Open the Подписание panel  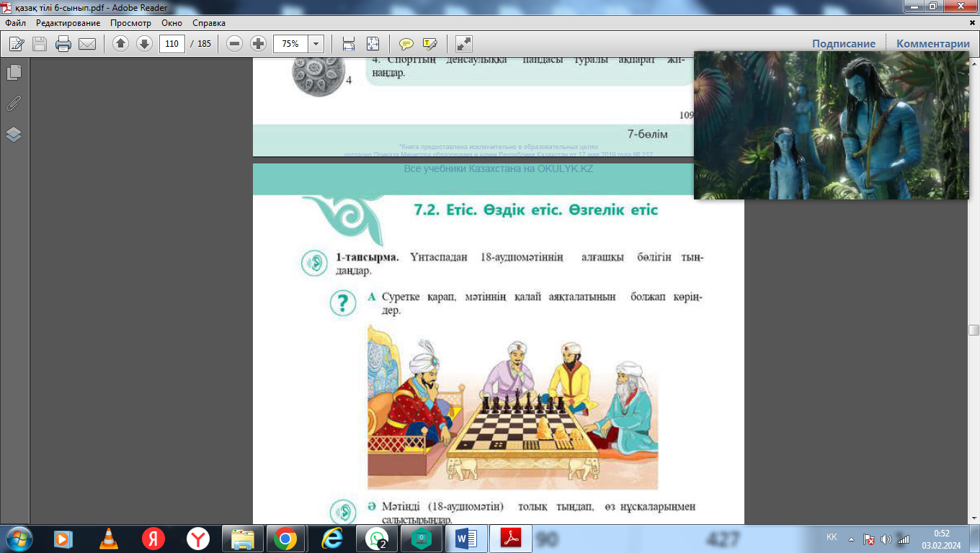pyautogui.click(x=844, y=44)
